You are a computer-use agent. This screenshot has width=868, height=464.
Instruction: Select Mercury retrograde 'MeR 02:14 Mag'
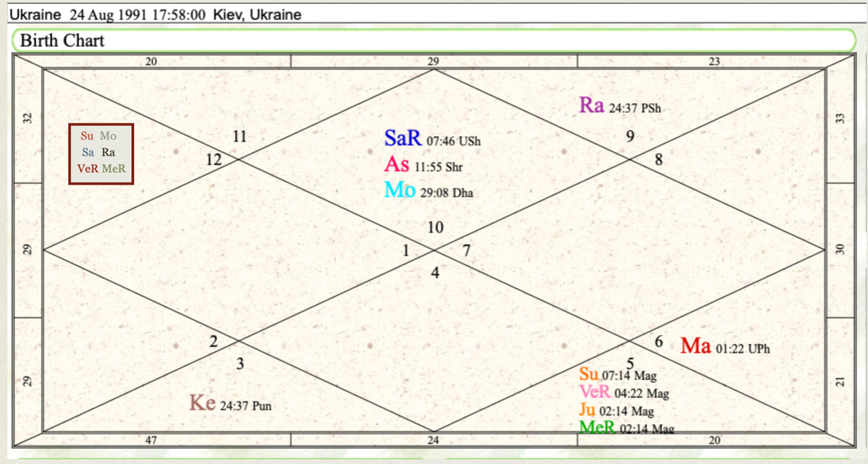[x=626, y=427]
